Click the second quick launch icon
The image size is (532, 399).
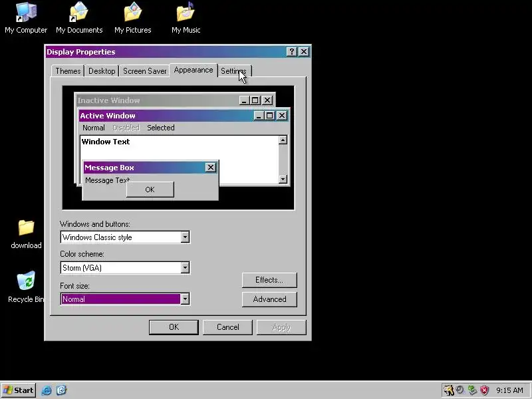61,390
